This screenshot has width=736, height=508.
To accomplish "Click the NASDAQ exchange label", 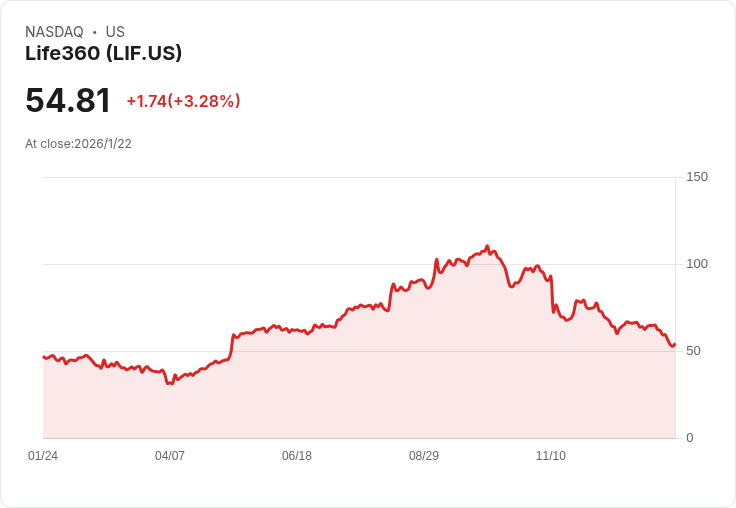I will [54, 32].
